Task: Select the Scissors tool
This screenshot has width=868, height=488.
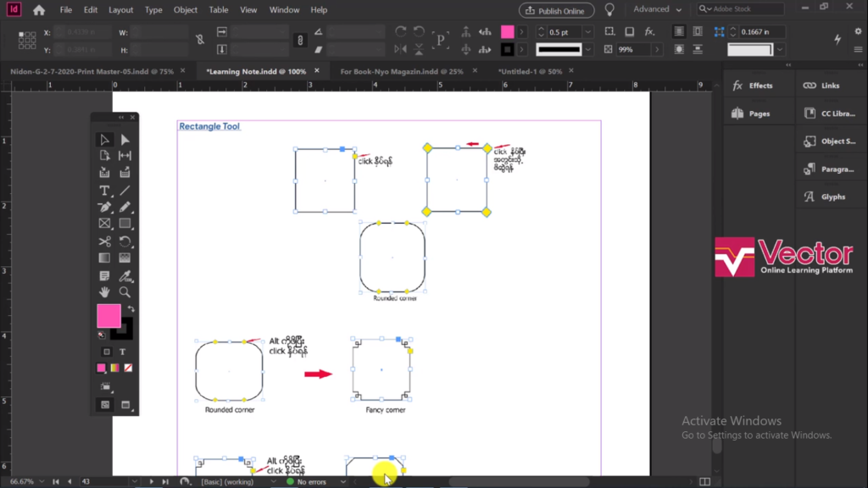Action: tap(104, 241)
